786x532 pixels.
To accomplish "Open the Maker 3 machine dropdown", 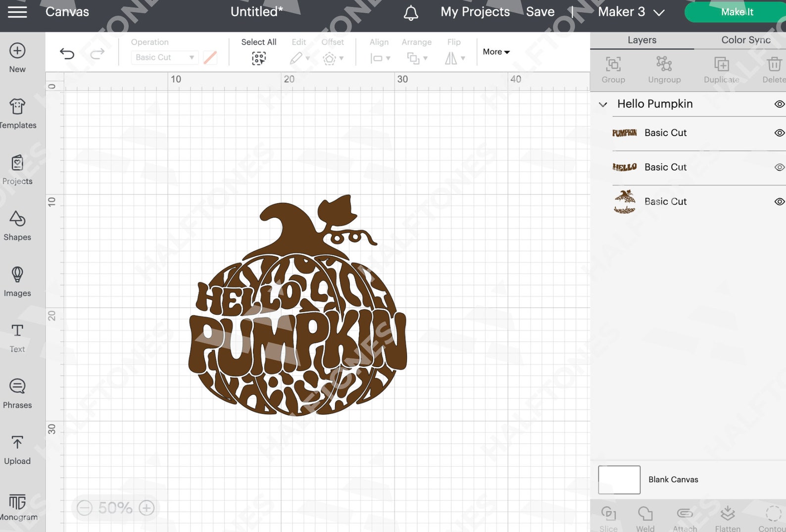I will [x=631, y=12].
